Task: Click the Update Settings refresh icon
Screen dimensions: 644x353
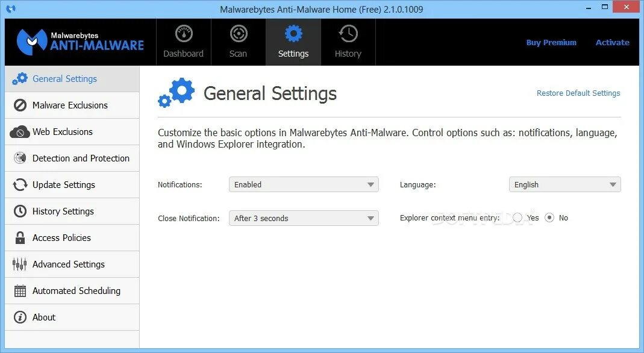Action: point(20,185)
